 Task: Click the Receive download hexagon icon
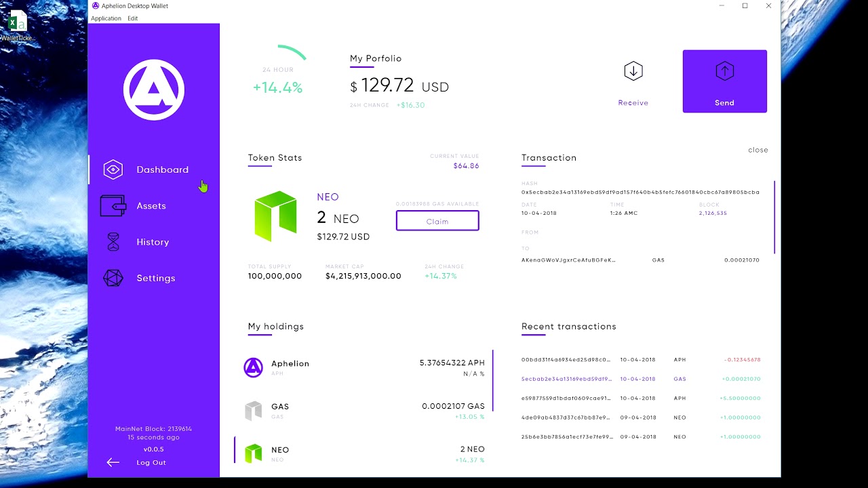tap(633, 71)
